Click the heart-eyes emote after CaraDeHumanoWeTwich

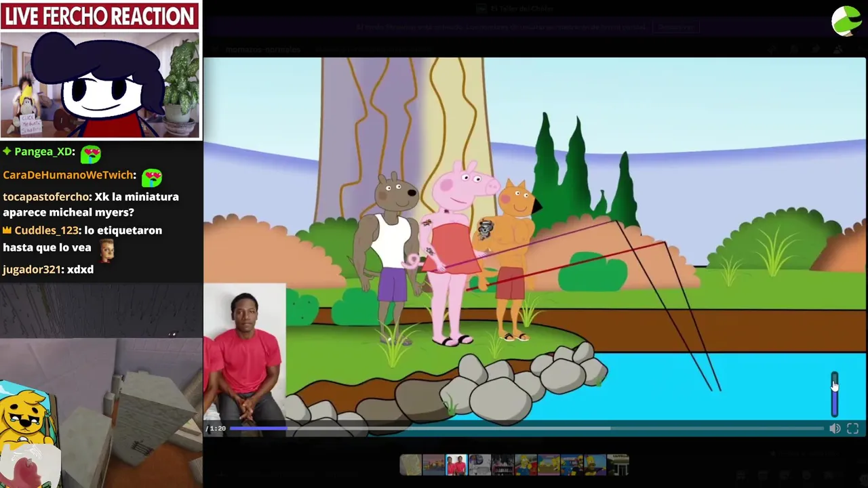[x=151, y=177]
